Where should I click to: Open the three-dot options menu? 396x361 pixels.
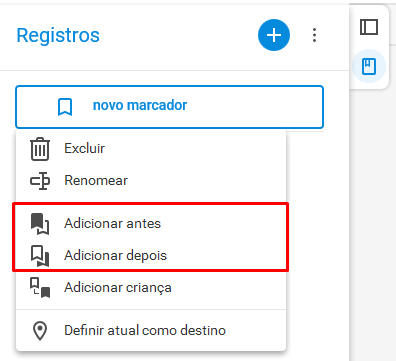click(314, 35)
